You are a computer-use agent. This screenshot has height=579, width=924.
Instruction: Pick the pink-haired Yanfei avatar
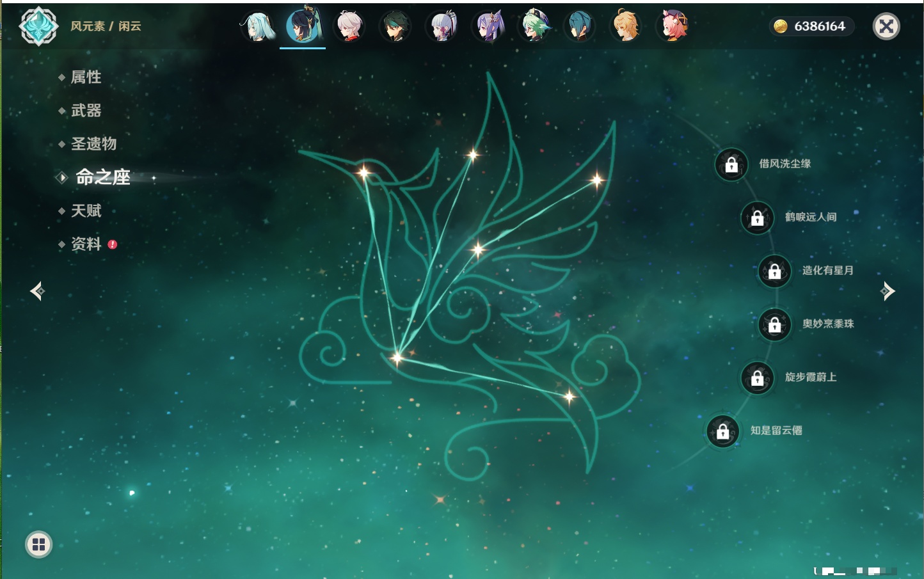pos(672,27)
